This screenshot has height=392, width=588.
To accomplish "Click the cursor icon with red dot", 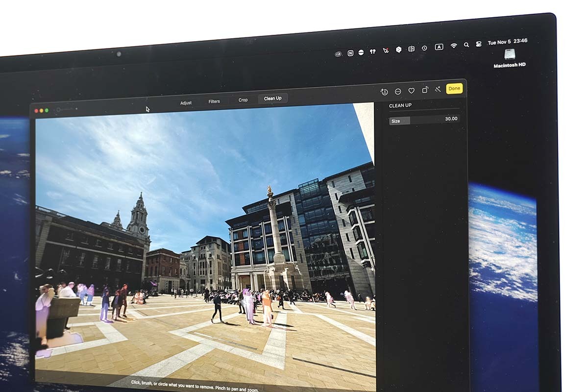I will (x=386, y=50).
